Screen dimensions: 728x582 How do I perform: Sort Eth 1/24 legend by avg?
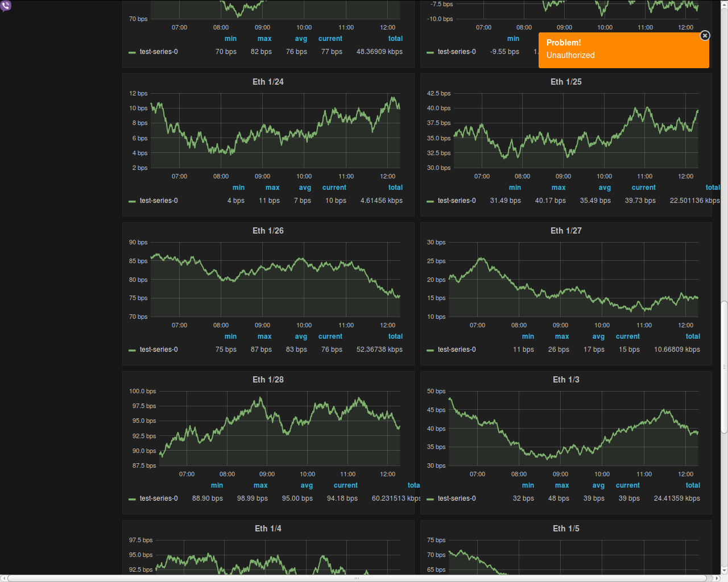(x=305, y=188)
